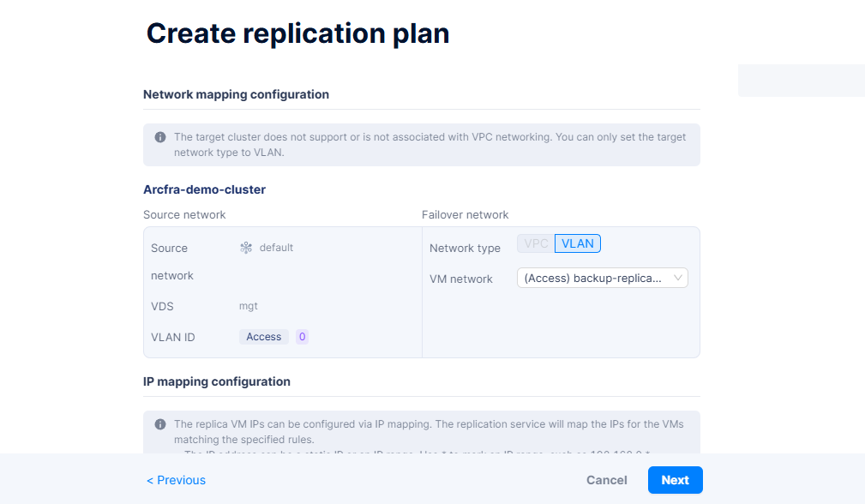Click the Create replication plan title
This screenshot has width=865, height=504.
[x=297, y=33]
